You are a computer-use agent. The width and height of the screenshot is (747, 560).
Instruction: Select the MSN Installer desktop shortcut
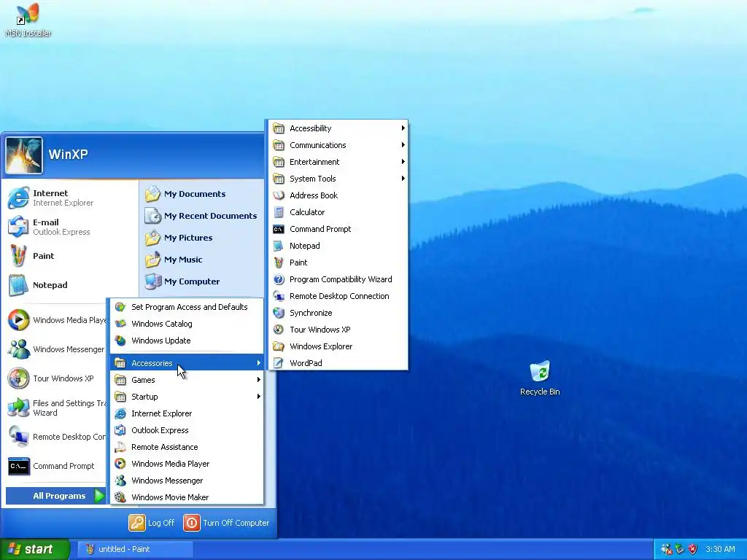point(28,20)
